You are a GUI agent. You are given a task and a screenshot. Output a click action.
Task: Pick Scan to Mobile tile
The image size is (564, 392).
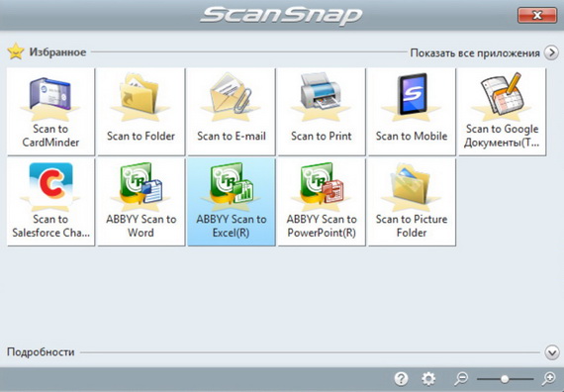pyautogui.click(x=412, y=112)
